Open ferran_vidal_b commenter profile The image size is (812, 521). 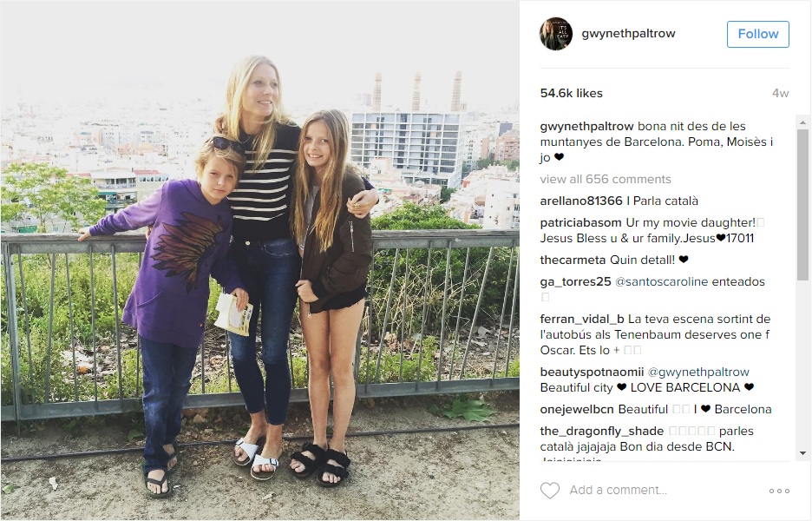[x=582, y=320]
